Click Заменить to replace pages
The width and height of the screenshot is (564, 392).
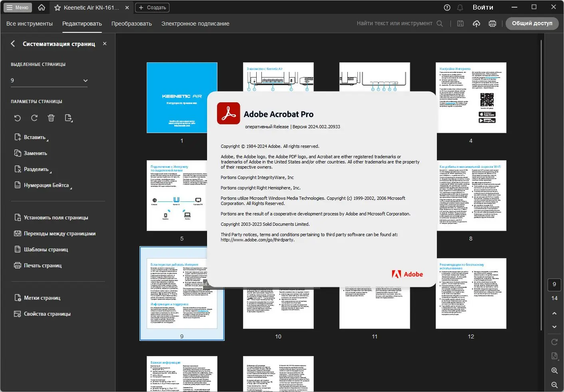tap(31, 153)
